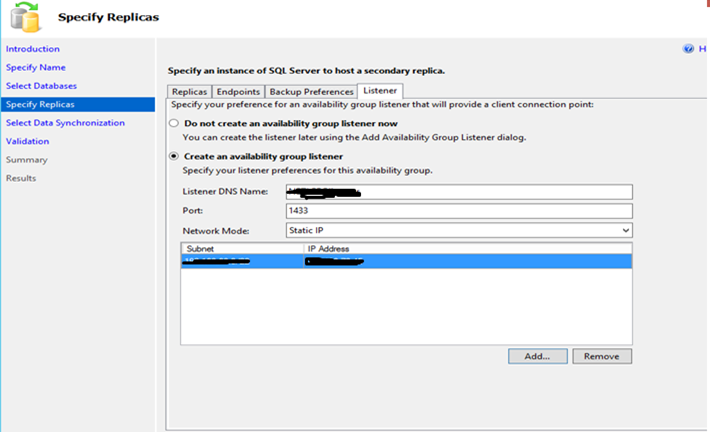Image resolution: width=710 pixels, height=432 pixels.
Task: Select 'Do not create an availability group listener now'
Action: point(175,123)
